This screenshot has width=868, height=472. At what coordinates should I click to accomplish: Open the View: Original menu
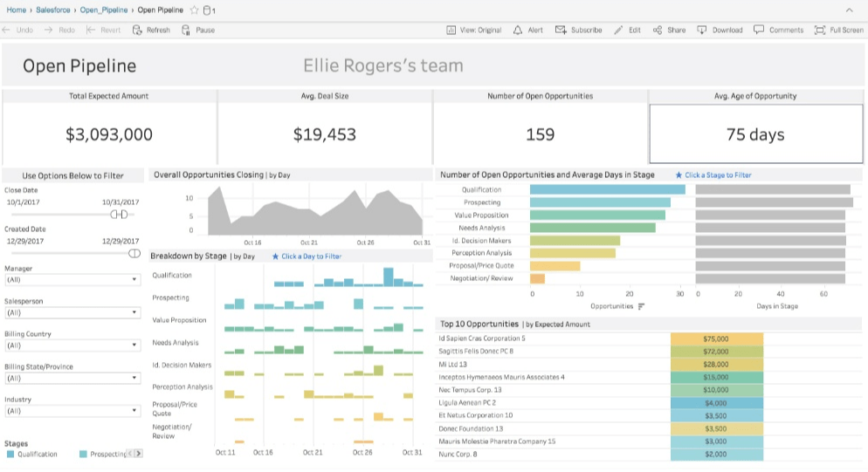pos(474,30)
